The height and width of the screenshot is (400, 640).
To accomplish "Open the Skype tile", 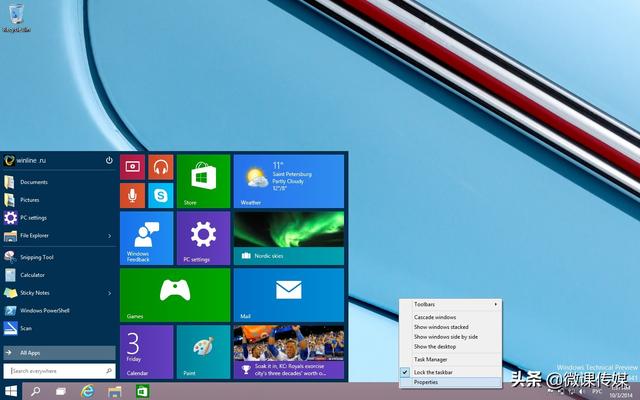I will coord(161,196).
